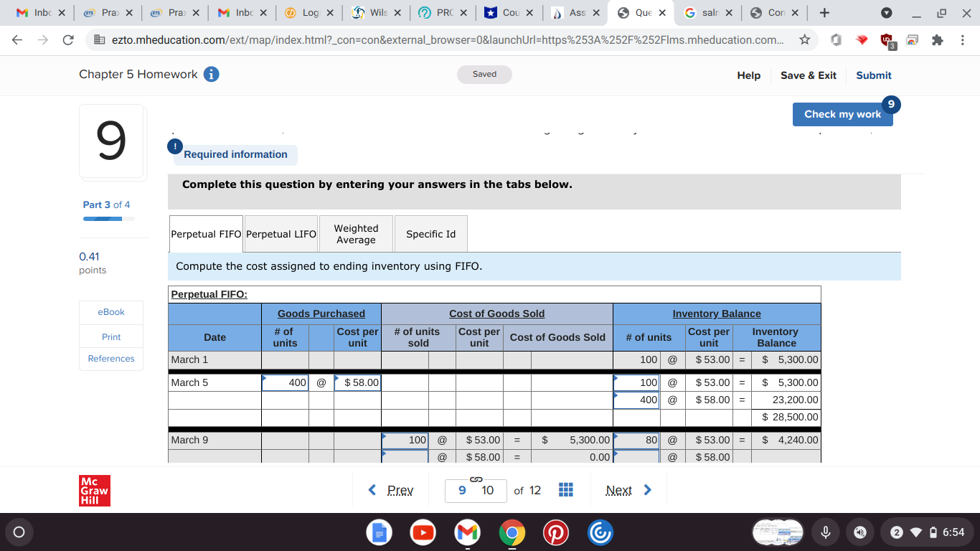The height and width of the screenshot is (551, 980).
Task: Click the Office extension icon
Action: (x=837, y=41)
